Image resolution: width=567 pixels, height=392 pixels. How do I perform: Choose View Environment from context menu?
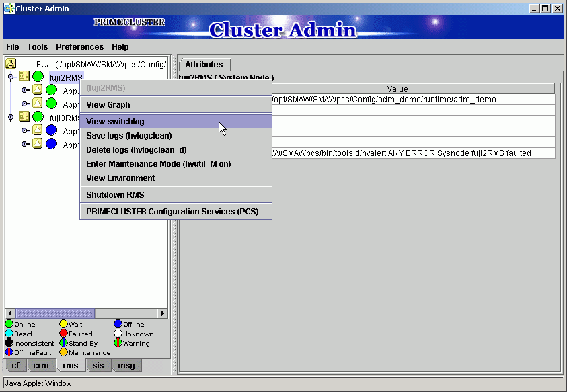pyautogui.click(x=176, y=178)
